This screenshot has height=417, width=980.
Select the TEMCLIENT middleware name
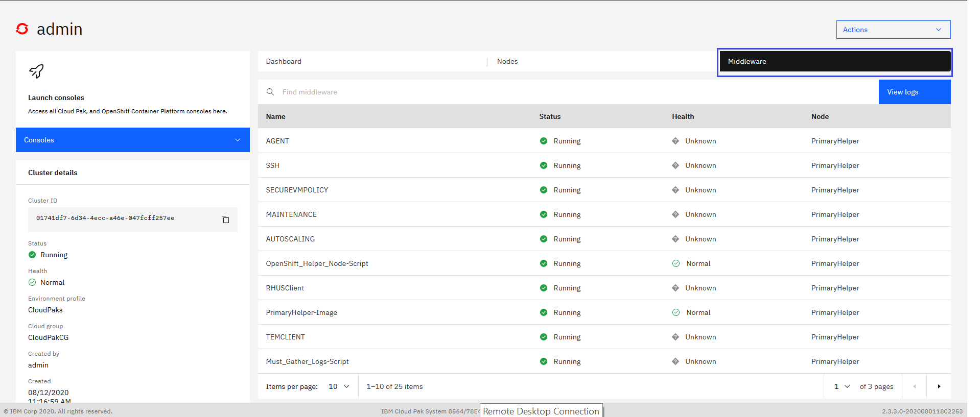click(x=285, y=337)
